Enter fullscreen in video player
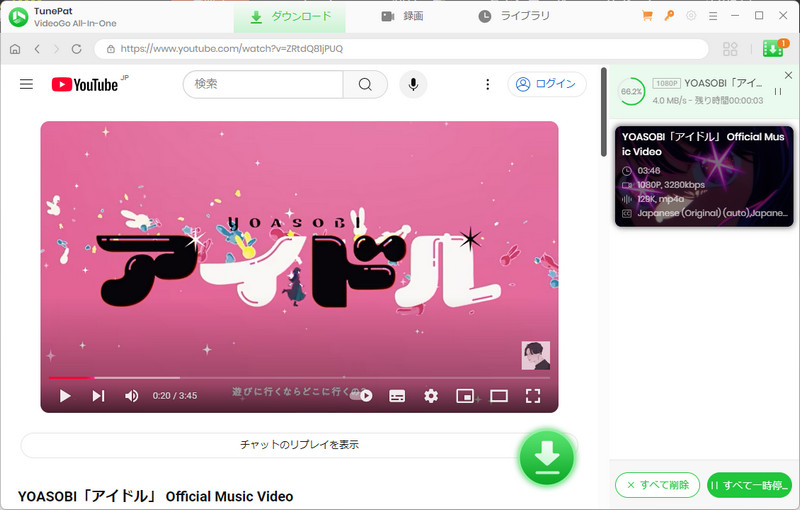This screenshot has height=510, width=800. point(533,396)
